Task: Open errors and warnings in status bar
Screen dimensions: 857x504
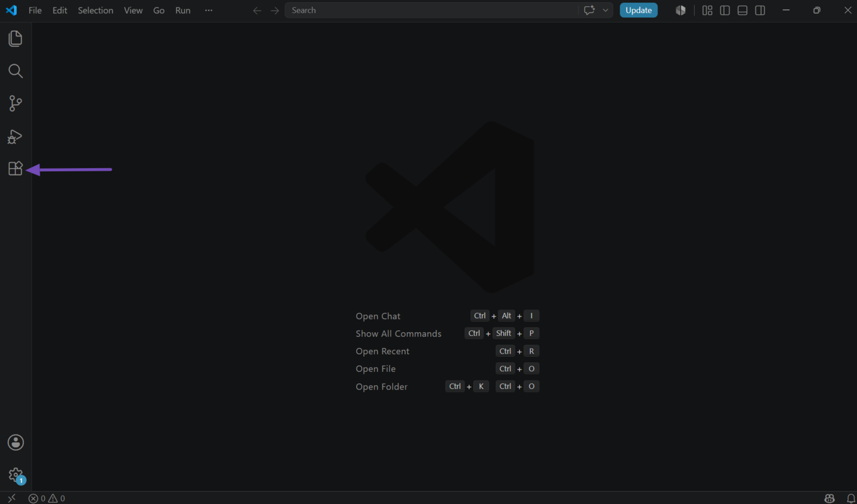Action: pos(47,498)
